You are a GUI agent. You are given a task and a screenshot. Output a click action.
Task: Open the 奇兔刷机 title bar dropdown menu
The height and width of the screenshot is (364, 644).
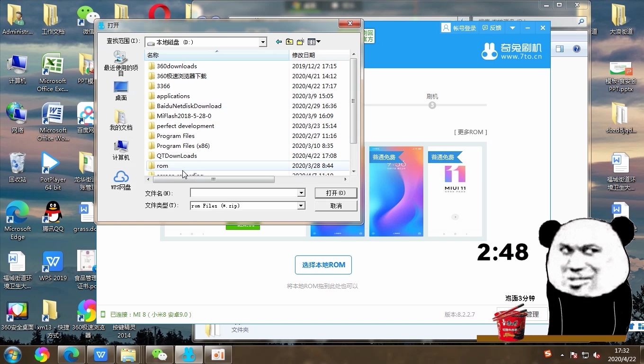pyautogui.click(x=512, y=28)
